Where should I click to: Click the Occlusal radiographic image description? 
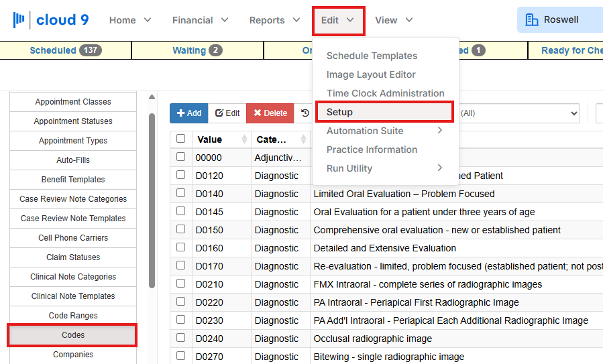(373, 339)
